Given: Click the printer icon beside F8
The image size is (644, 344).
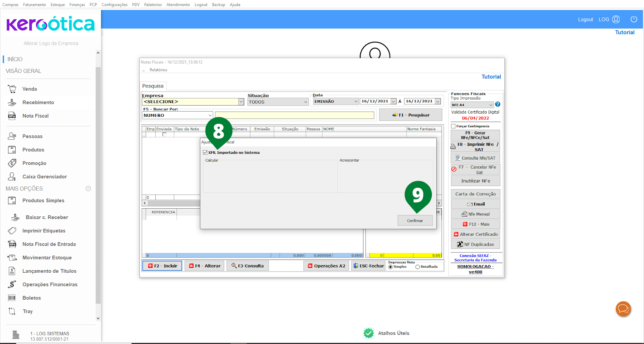Looking at the screenshot, I should coord(453,147).
